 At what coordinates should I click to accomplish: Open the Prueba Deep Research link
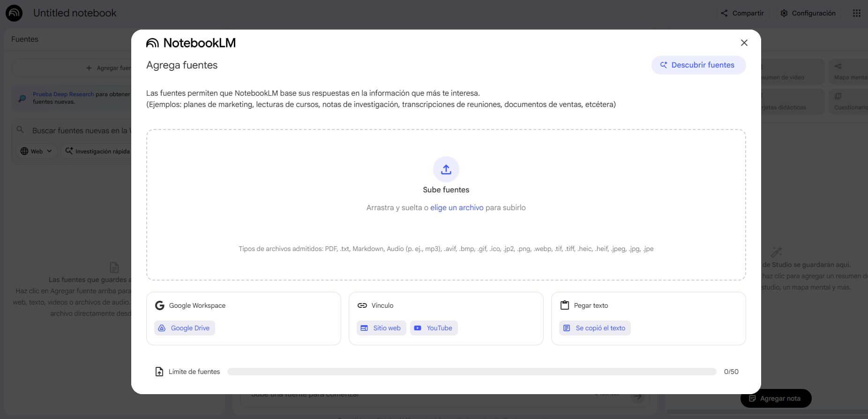point(63,94)
